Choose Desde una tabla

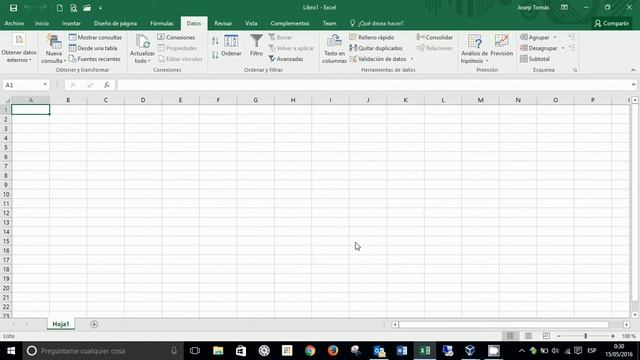93,48
